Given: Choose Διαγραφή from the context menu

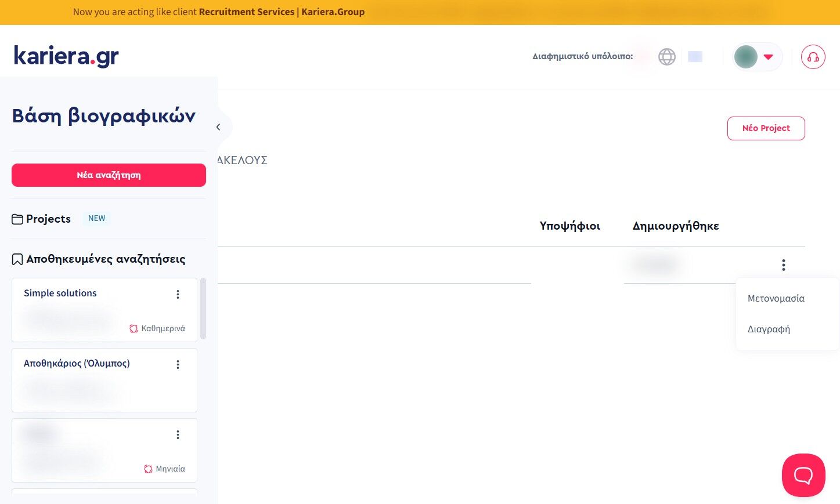Looking at the screenshot, I should 769,329.
